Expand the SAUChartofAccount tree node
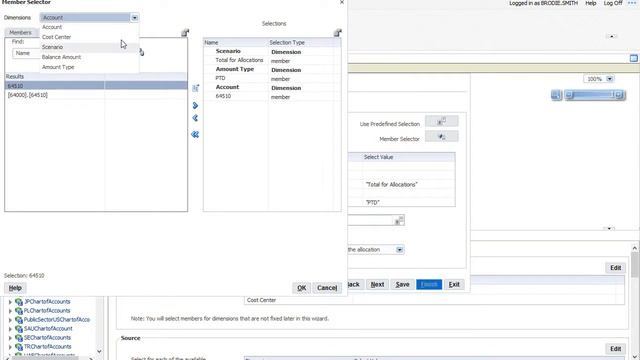The width and height of the screenshot is (640, 360). (x=10, y=329)
